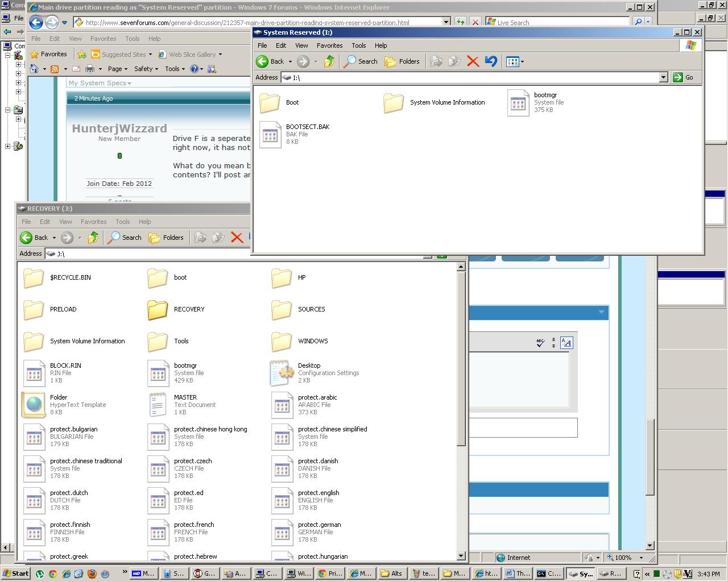The height and width of the screenshot is (582, 728).
Task: Click the Favorites button in Internet Explorer
Action: pos(49,55)
